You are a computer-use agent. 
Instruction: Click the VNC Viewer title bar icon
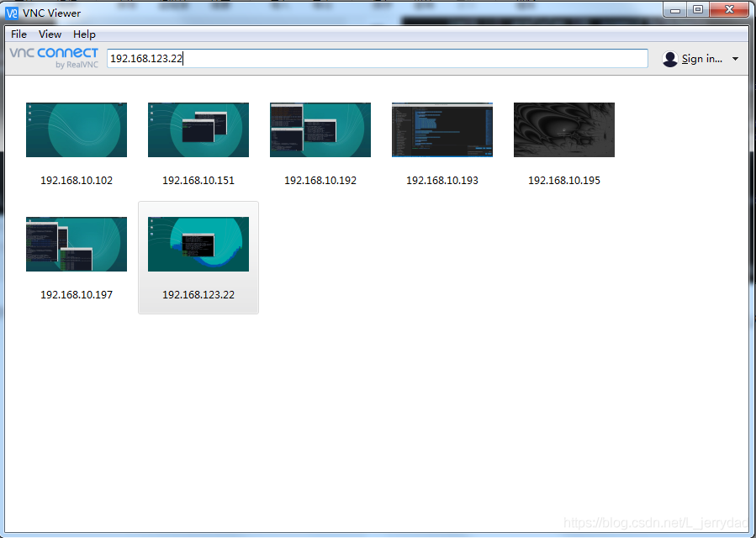12,13
